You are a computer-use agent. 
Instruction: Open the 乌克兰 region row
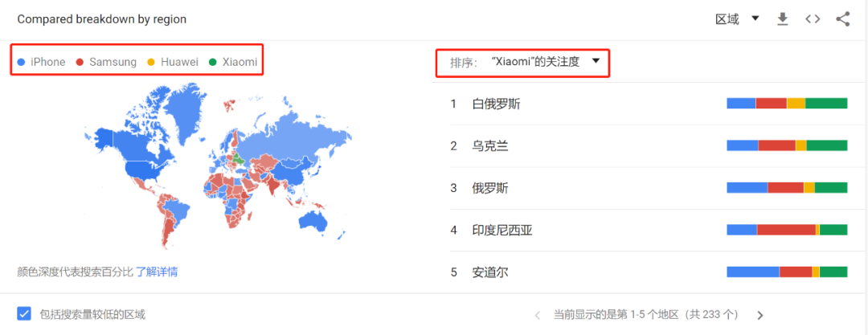tap(649, 145)
